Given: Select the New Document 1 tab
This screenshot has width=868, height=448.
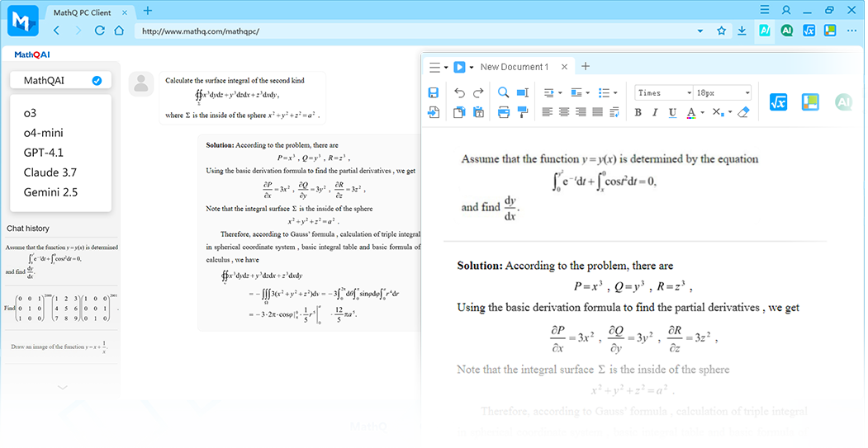Looking at the screenshot, I should click(x=515, y=67).
